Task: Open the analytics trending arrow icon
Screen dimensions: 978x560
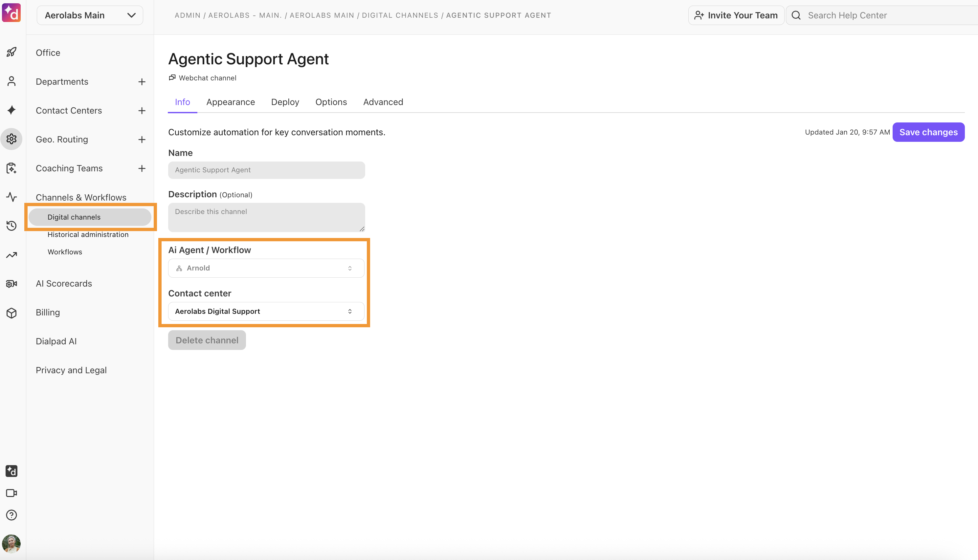Action: click(x=11, y=255)
